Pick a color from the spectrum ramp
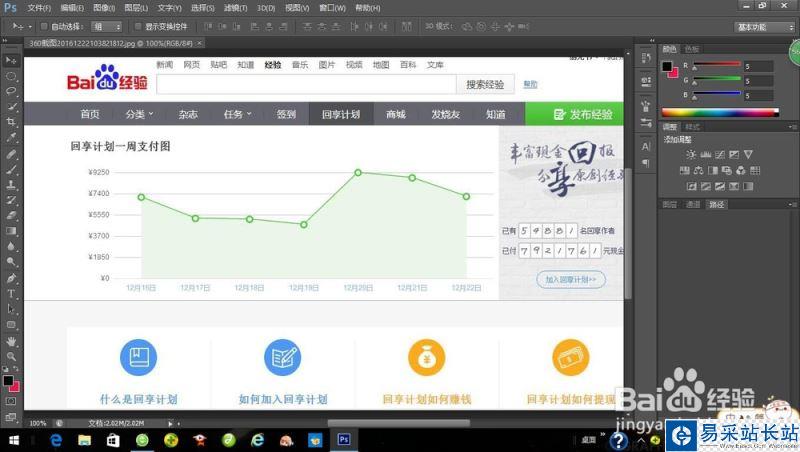 click(x=720, y=113)
